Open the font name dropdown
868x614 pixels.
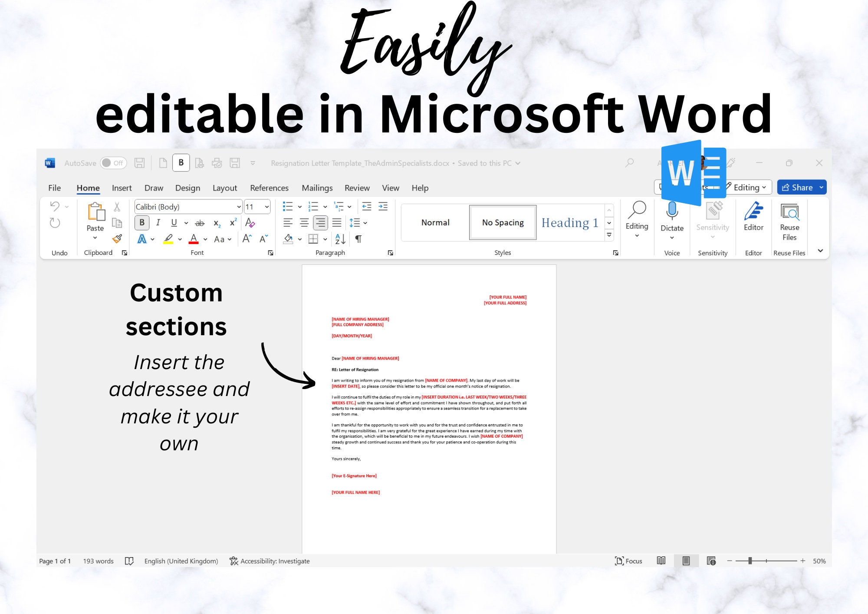[x=238, y=207]
